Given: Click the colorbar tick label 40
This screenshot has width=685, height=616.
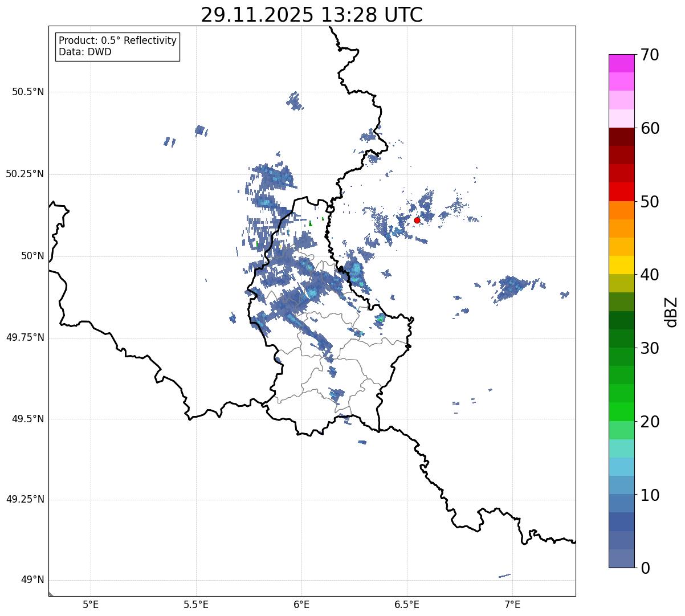Looking at the screenshot, I should (650, 275).
